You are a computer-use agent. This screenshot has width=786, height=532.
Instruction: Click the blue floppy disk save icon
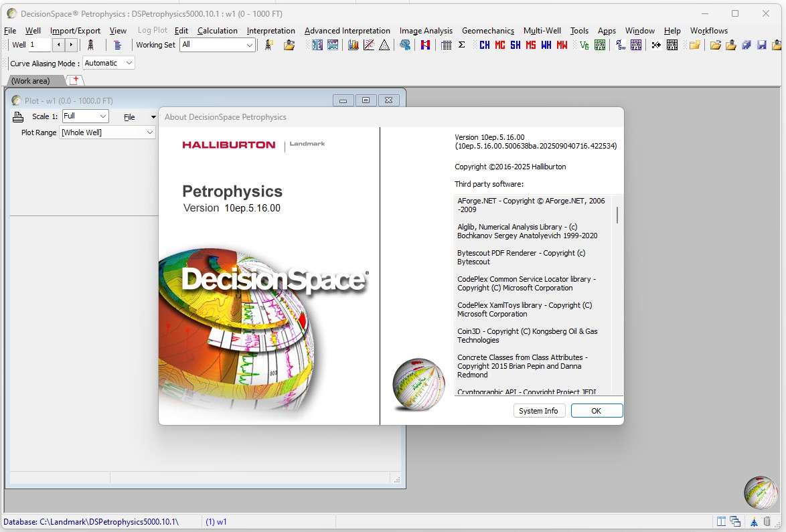(761, 45)
